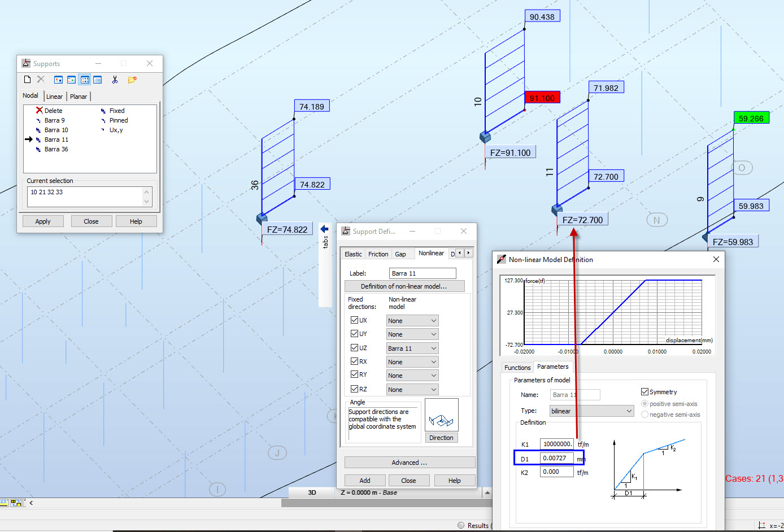
Task: Click the Current selection input field
Action: click(x=86, y=196)
